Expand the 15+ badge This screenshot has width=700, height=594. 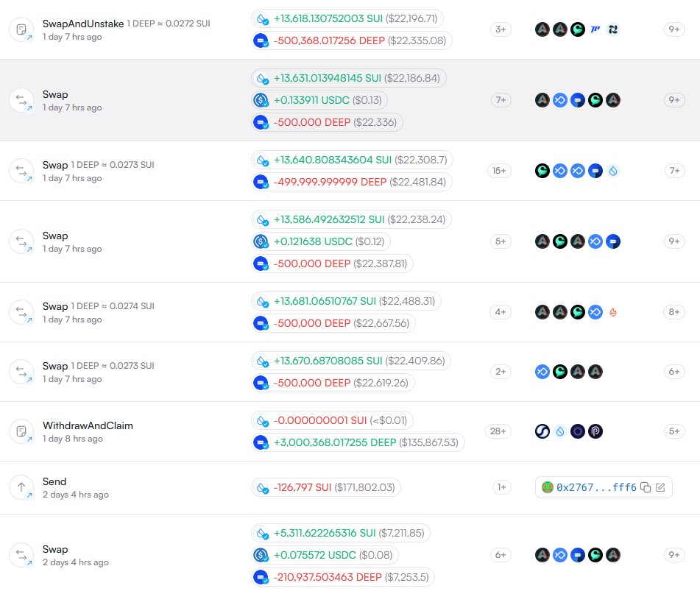click(x=499, y=171)
